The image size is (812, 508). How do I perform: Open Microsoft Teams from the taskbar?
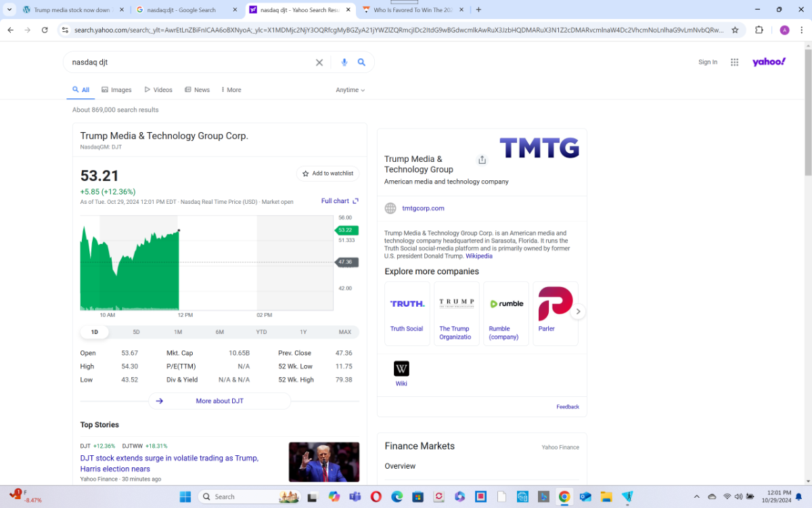pos(355,496)
